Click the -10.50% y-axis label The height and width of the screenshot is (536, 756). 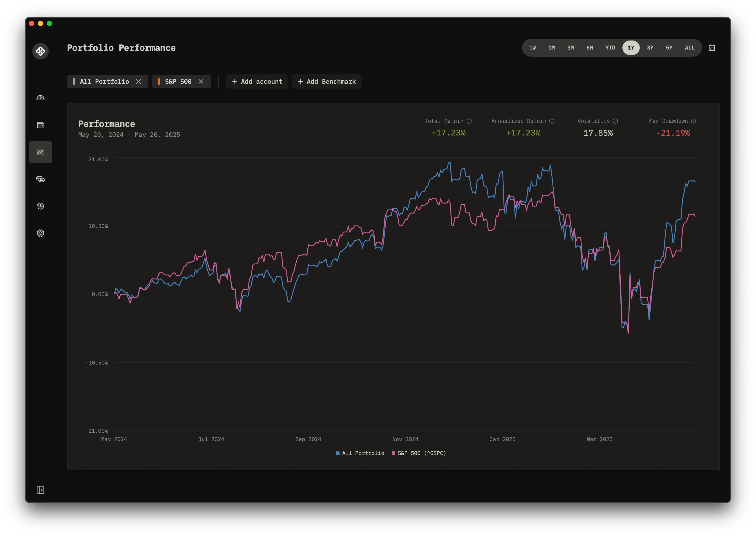click(x=97, y=363)
